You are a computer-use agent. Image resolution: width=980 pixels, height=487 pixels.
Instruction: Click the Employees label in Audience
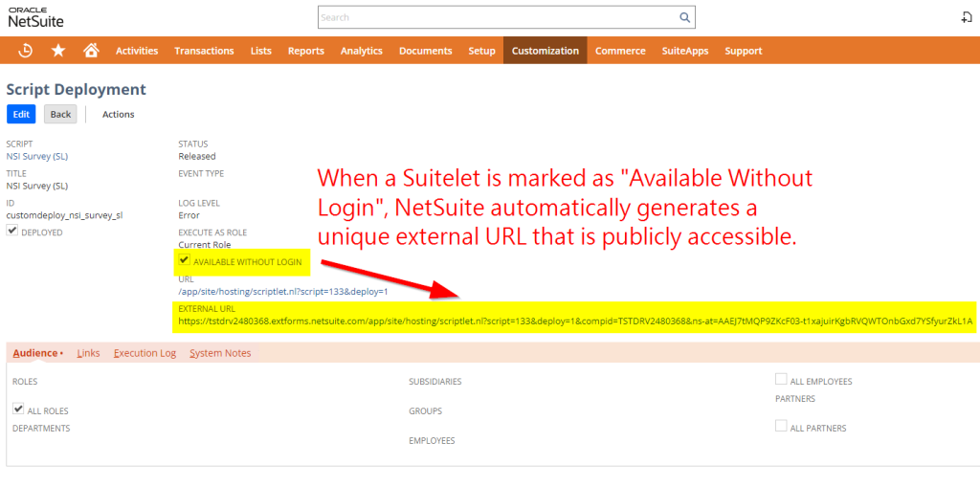coord(432,441)
